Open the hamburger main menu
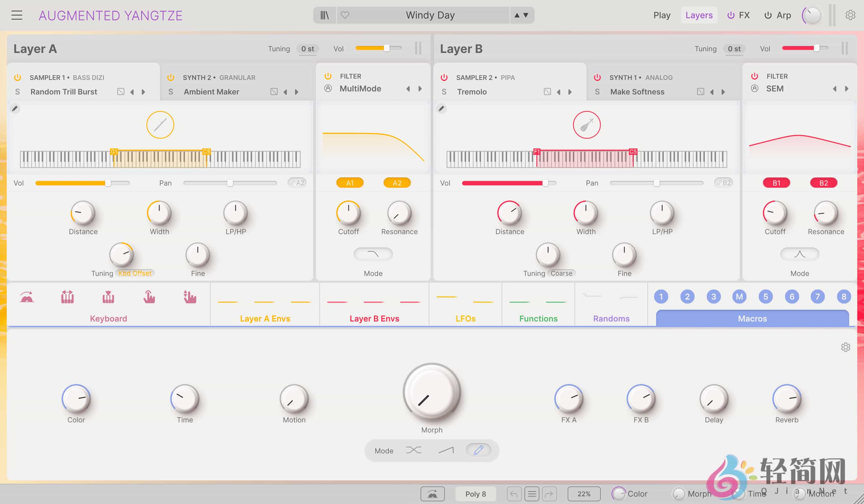The height and width of the screenshot is (504, 864). [x=17, y=15]
